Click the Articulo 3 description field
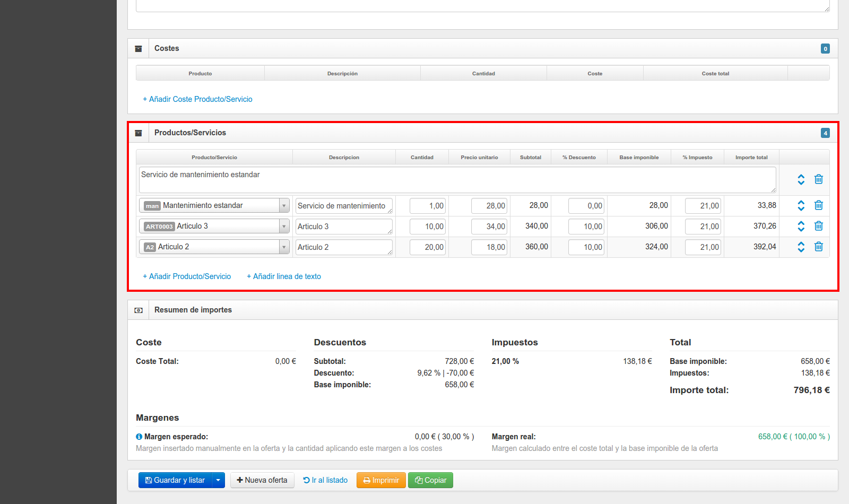This screenshot has width=849, height=504. (344, 227)
